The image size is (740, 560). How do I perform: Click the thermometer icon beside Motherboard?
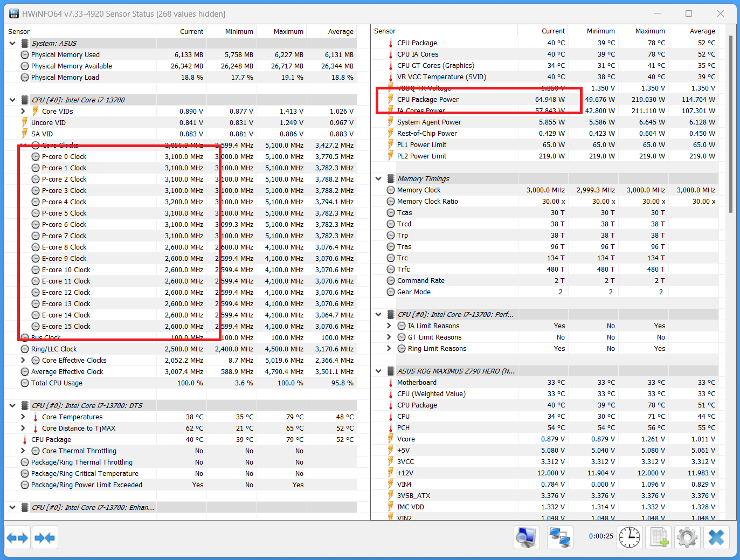(391, 383)
